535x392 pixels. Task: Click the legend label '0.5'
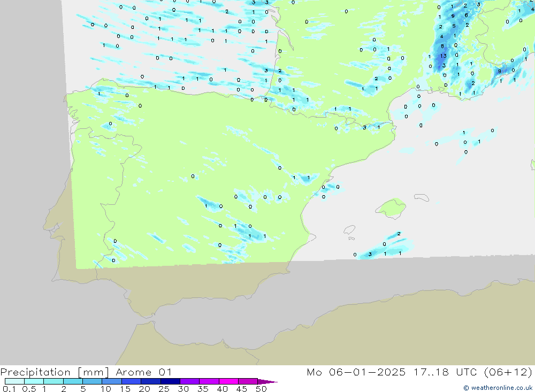tap(29, 389)
